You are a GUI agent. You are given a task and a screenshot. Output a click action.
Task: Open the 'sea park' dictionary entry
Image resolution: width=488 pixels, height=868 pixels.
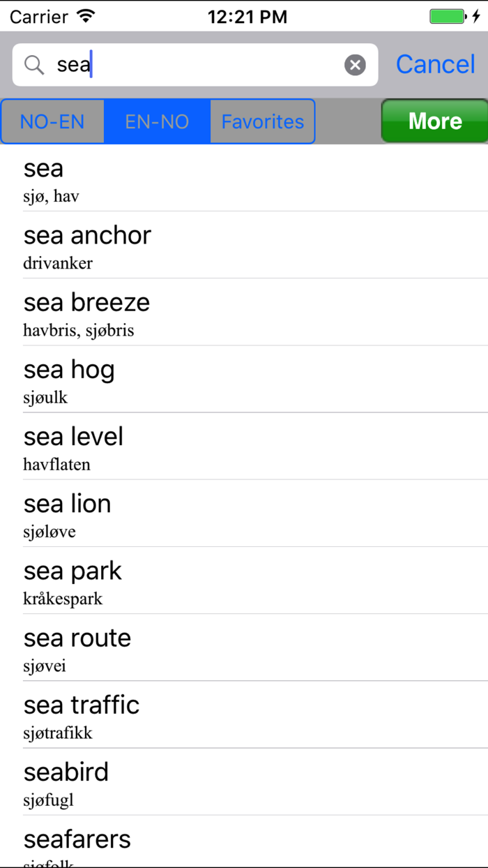244,581
